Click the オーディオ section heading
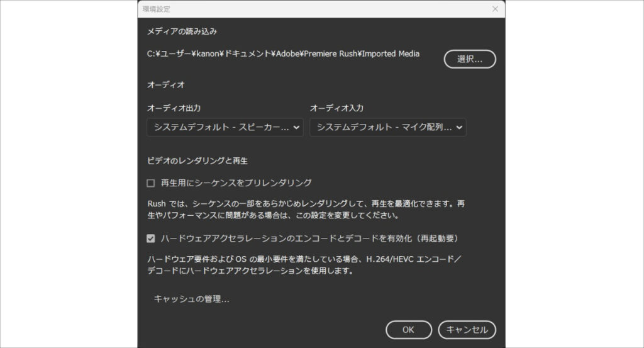 click(166, 84)
